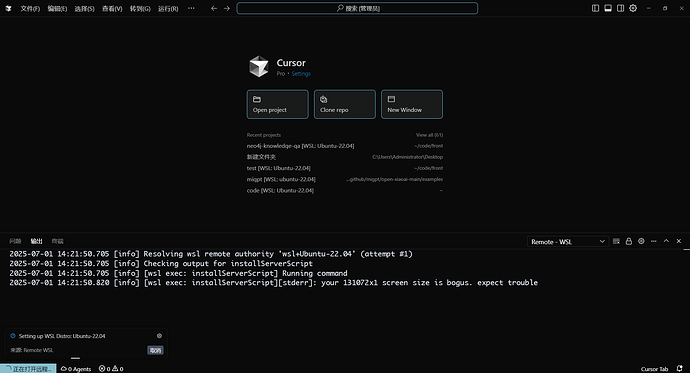Toggle the primary sidebar layout icon
This screenshot has height=373, width=690.
[595, 8]
